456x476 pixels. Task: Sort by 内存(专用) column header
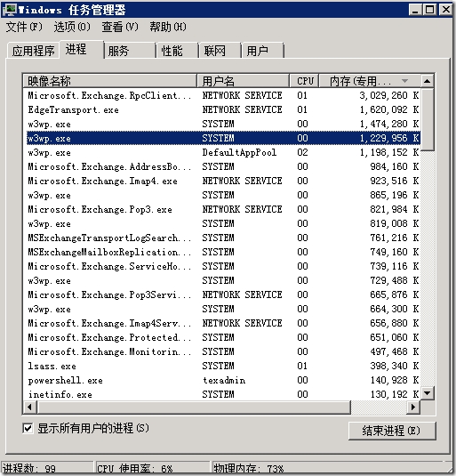[370, 81]
